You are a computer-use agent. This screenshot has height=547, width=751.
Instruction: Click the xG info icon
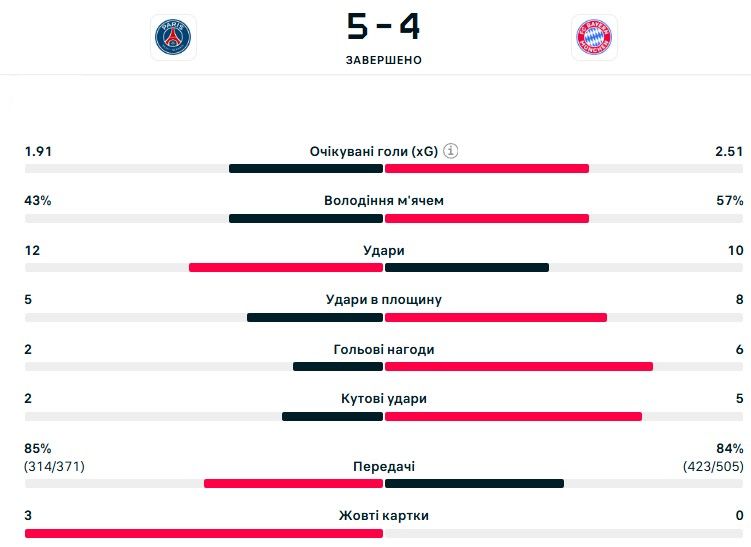pyautogui.click(x=451, y=151)
